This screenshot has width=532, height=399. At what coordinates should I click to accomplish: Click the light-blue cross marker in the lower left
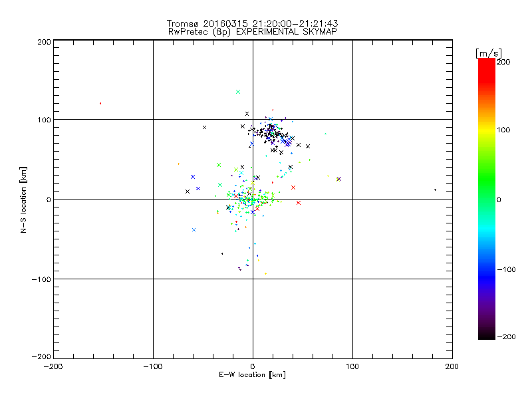click(x=194, y=229)
